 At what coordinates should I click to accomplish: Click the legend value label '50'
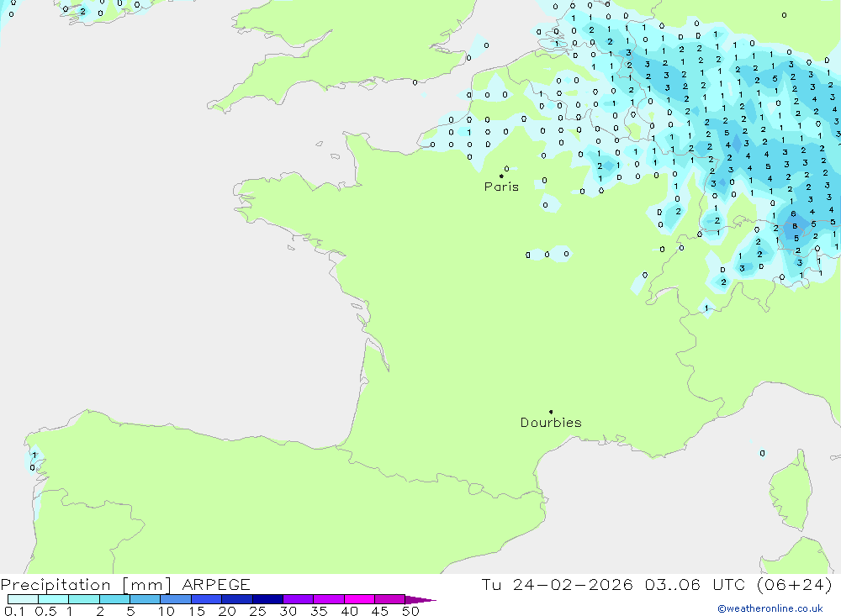pos(410,611)
